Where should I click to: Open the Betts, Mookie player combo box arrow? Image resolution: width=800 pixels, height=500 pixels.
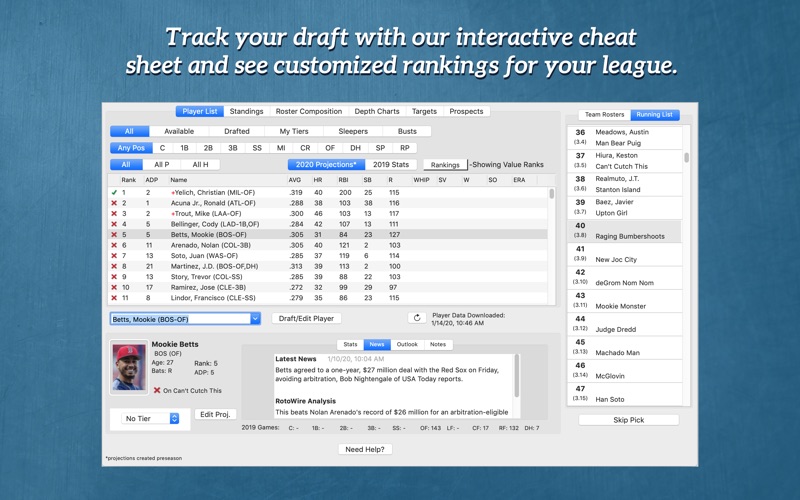click(x=255, y=319)
